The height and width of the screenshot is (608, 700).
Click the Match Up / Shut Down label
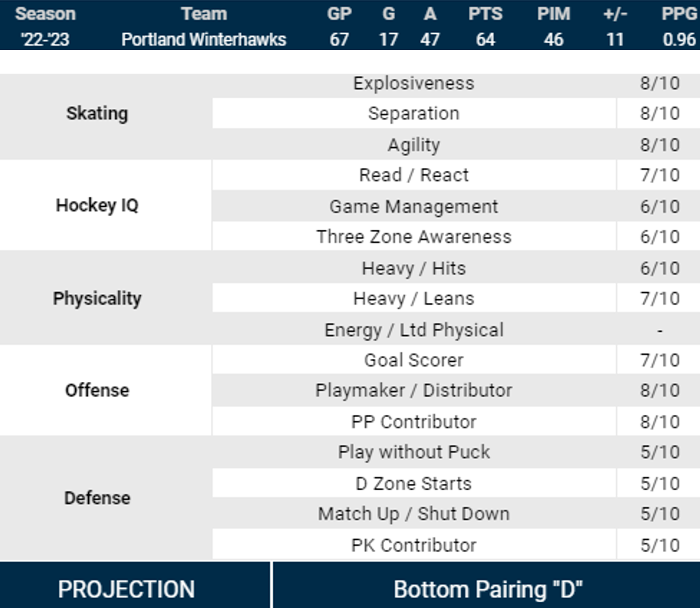point(414,514)
